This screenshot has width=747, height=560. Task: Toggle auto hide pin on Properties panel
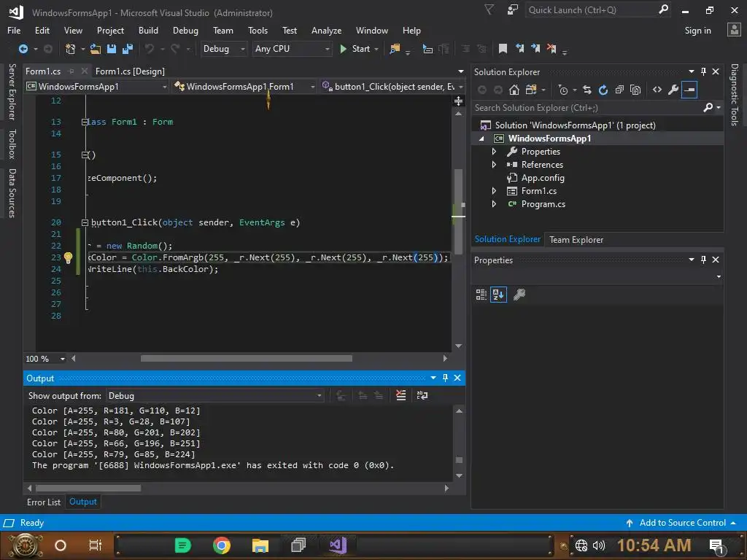pyautogui.click(x=704, y=260)
